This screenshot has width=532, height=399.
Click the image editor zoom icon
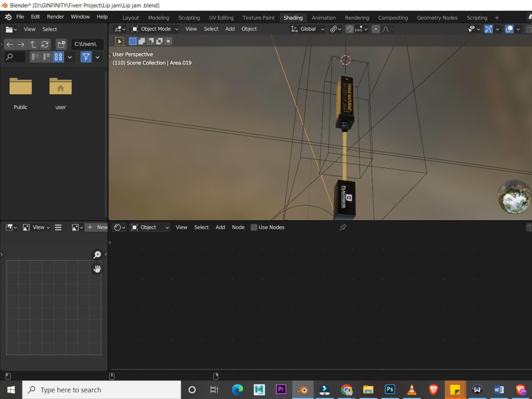97,254
